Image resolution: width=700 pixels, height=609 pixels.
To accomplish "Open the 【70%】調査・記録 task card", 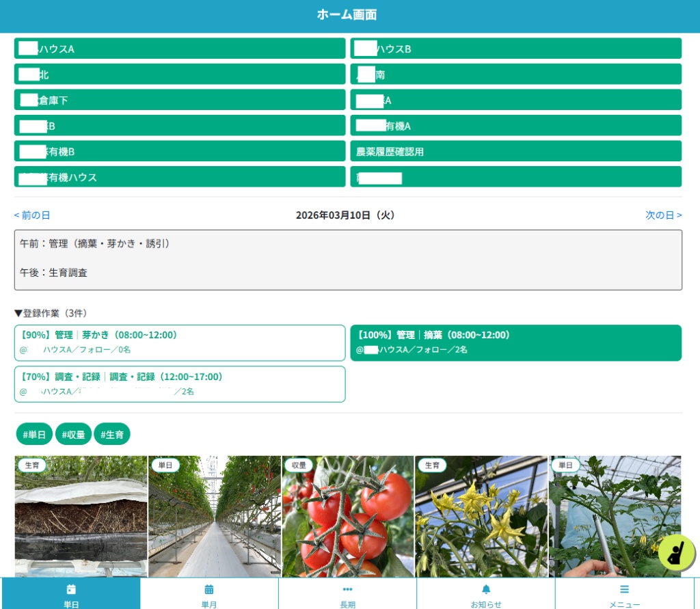I will (x=180, y=384).
